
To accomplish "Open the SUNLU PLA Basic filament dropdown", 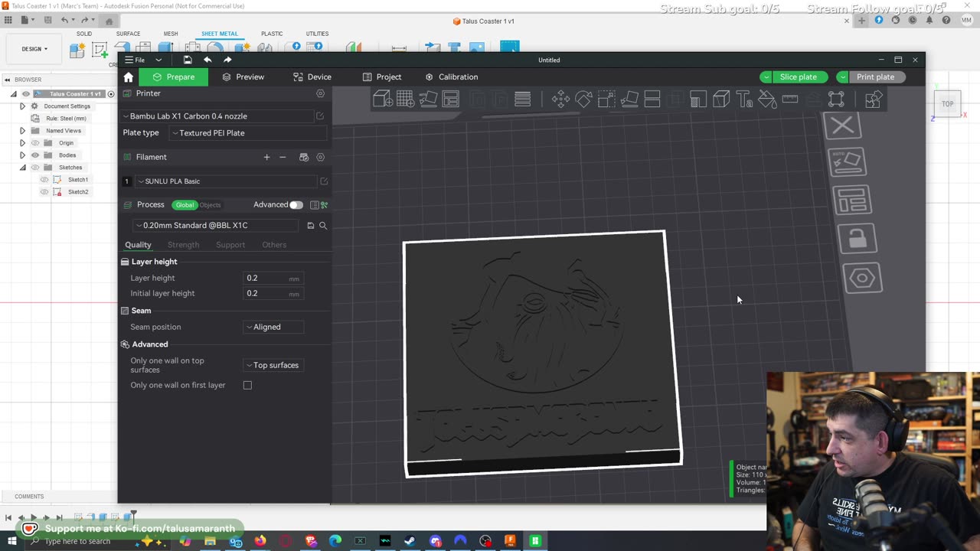I will [226, 181].
